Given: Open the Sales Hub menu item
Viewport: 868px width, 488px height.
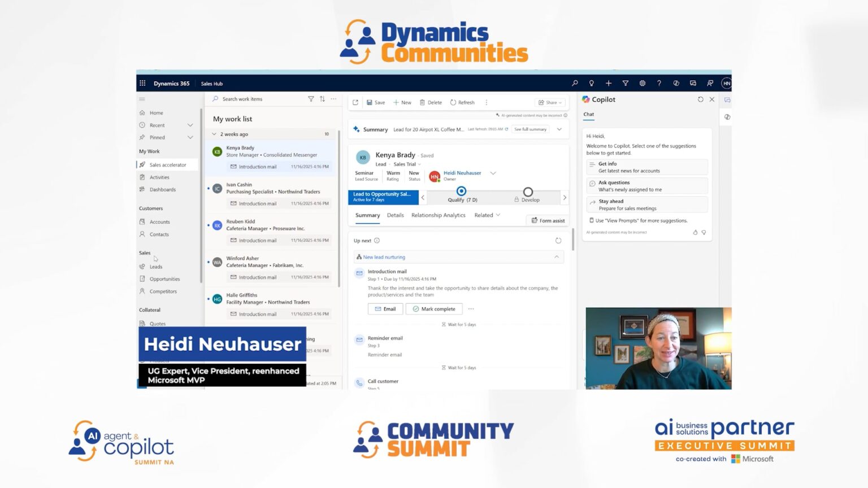Looking at the screenshot, I should pos(211,83).
